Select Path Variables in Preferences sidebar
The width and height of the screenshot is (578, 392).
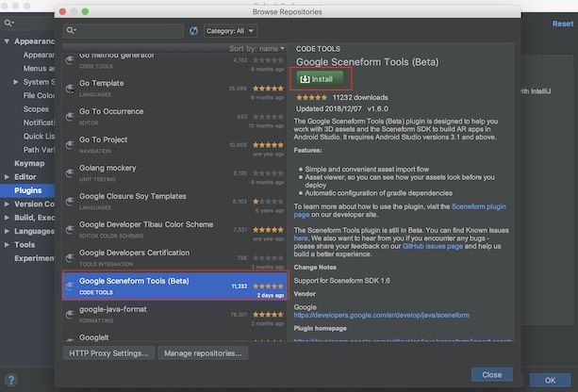[x=39, y=150]
